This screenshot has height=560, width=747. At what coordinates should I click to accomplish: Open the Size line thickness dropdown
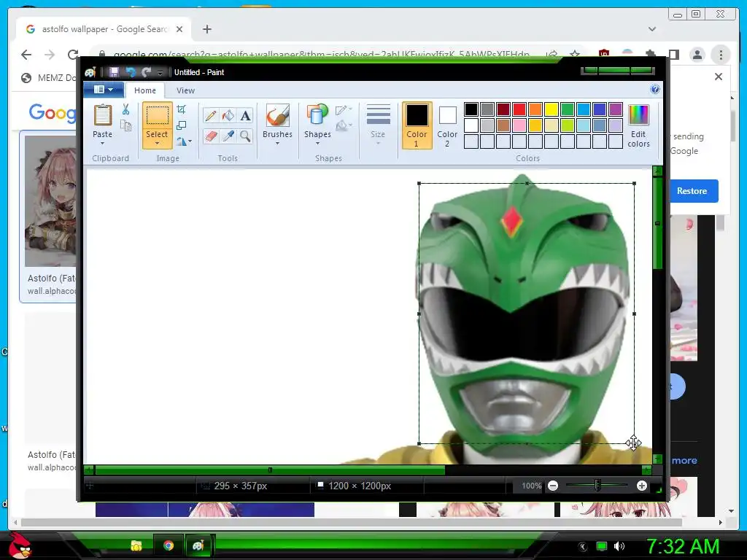pos(379,125)
